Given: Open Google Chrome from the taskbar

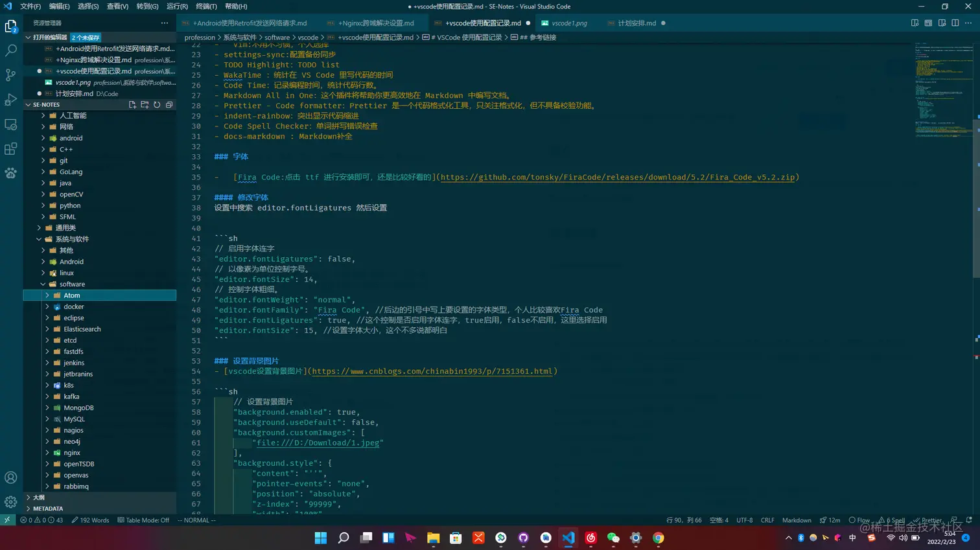Looking at the screenshot, I should click(x=659, y=538).
